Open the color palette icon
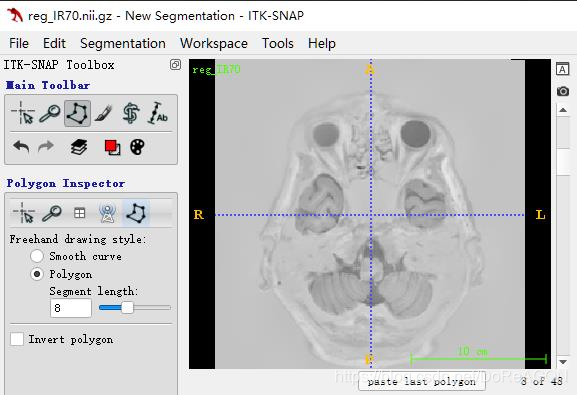Image resolution: width=577 pixels, height=395 pixels. pos(137,147)
